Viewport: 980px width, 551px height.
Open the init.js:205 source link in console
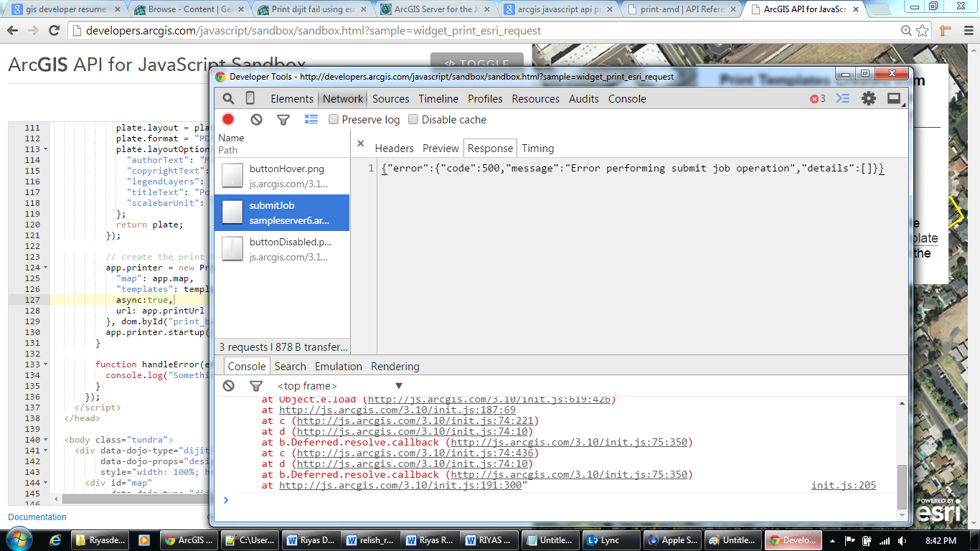click(x=844, y=486)
